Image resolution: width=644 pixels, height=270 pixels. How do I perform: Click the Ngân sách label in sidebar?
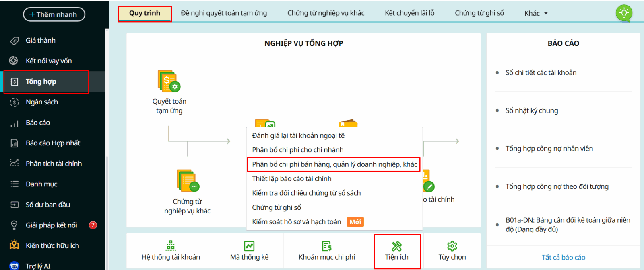coord(42,102)
